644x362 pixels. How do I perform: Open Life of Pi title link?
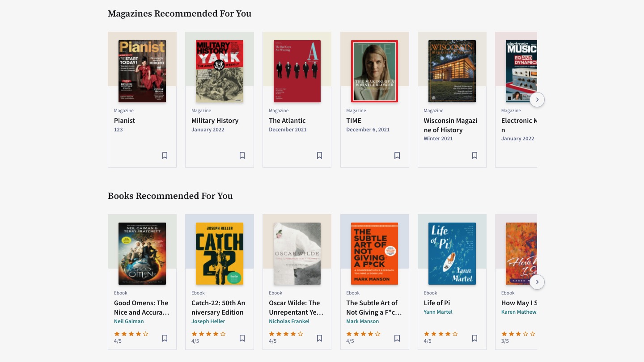[x=436, y=303]
